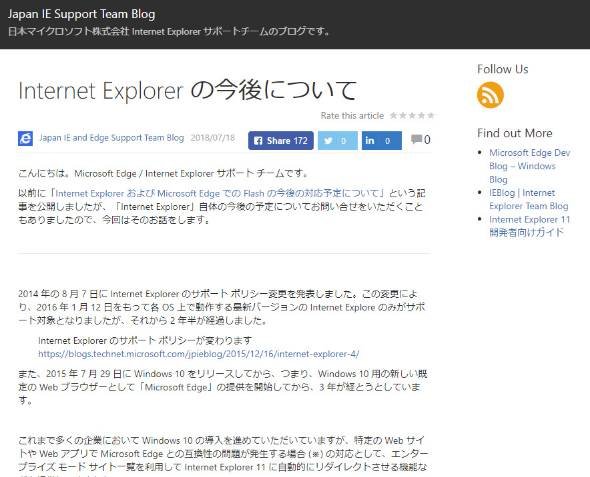Open Internet Explorer 11 開発者向けガイド link
The width and height of the screenshot is (590, 477).
[529, 226]
